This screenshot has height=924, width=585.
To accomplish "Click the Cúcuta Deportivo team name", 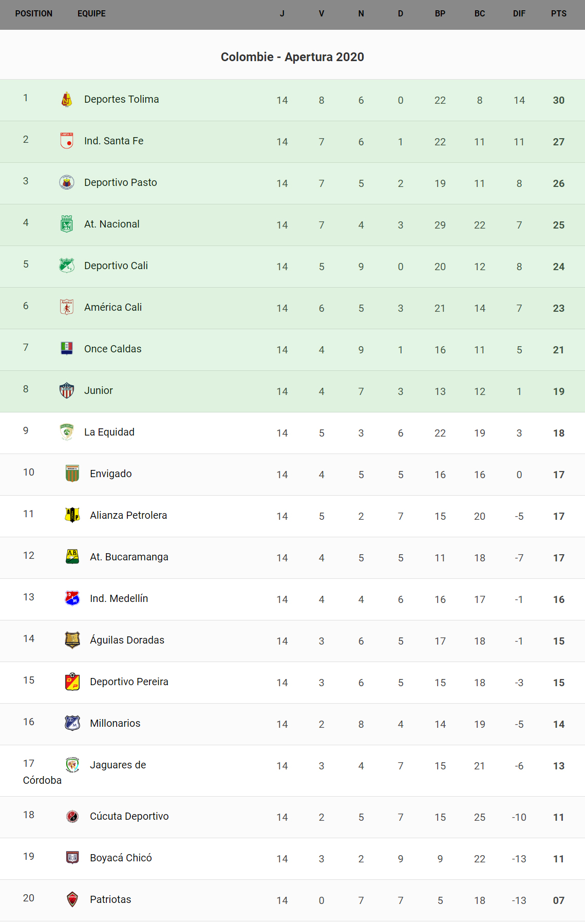I will [x=129, y=817].
